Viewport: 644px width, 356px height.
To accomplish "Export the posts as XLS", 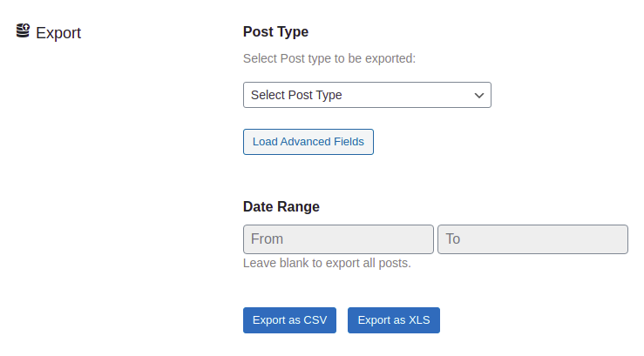I will 394,320.
